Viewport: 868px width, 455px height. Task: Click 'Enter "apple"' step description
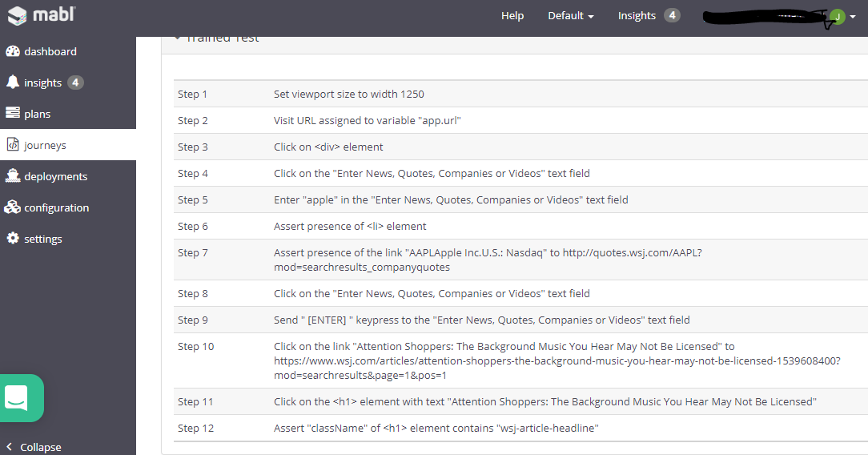451,199
